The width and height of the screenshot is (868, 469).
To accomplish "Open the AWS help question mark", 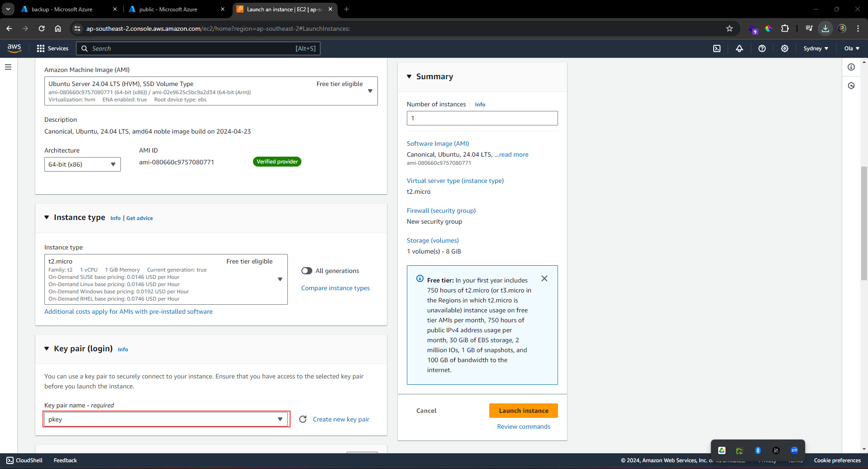I will coord(762,48).
